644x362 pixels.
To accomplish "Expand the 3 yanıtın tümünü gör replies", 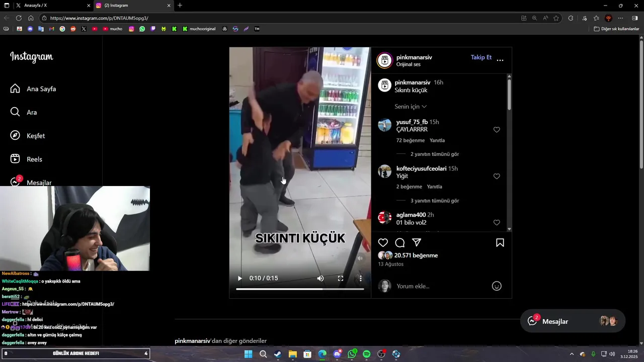I will pyautogui.click(x=434, y=201).
